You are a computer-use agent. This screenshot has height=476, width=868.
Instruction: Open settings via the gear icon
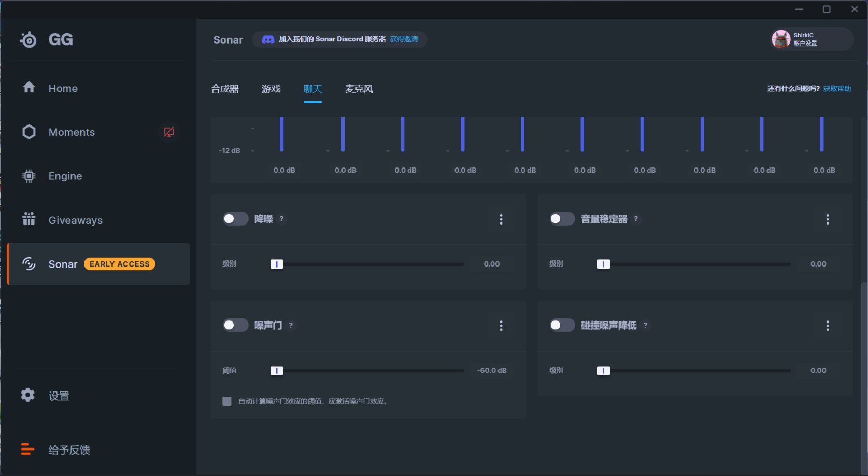(x=28, y=395)
